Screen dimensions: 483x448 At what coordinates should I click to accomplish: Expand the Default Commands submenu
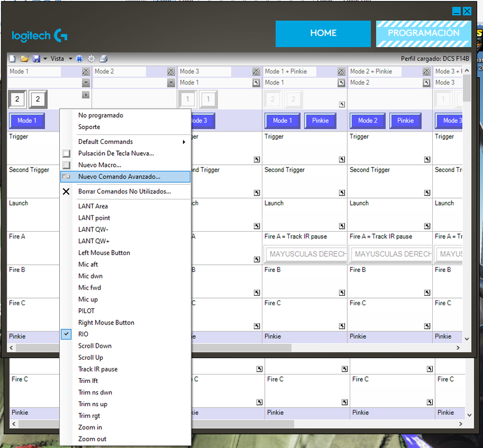126,142
